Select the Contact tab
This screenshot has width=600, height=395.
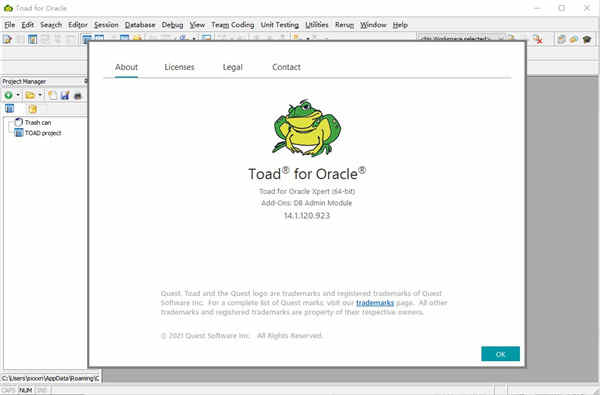point(286,67)
